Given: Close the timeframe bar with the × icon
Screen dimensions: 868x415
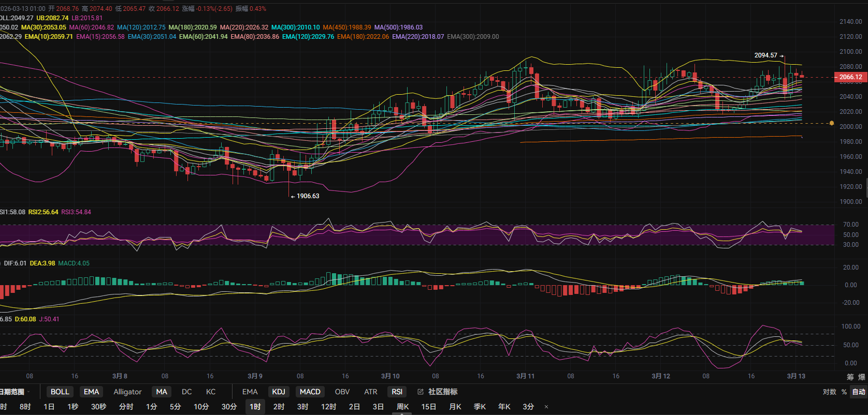Looking at the screenshot, I should [x=546, y=407].
